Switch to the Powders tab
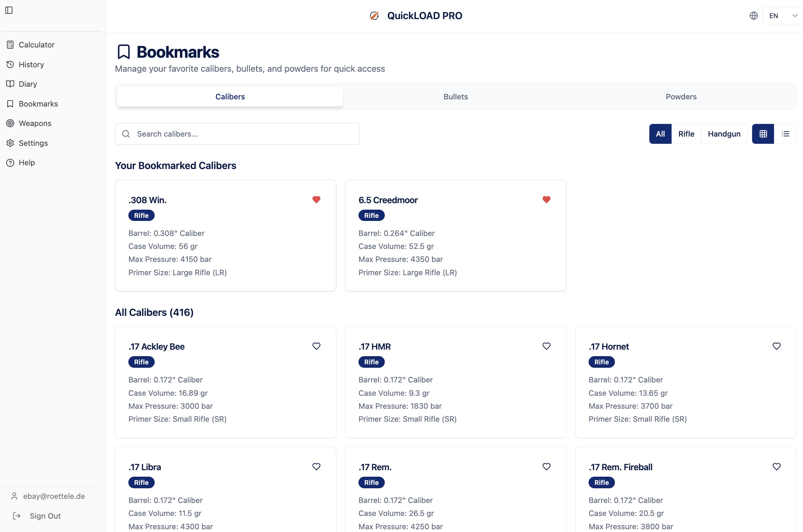The image size is (803, 532). (x=681, y=97)
